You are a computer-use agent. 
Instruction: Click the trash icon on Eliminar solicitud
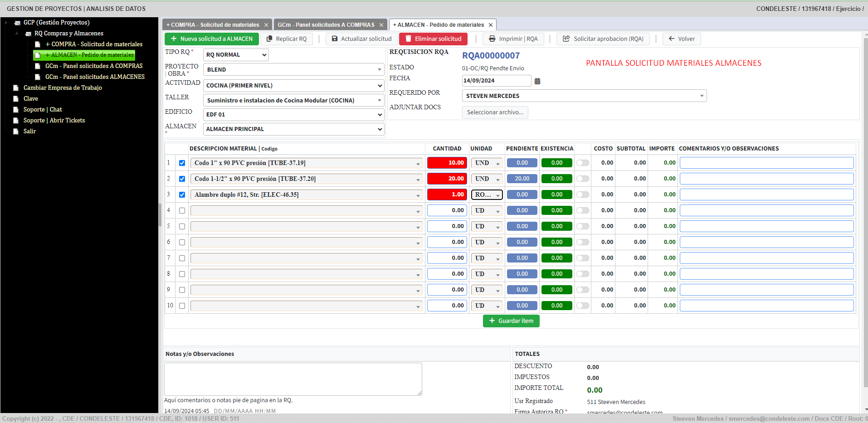pyautogui.click(x=409, y=39)
